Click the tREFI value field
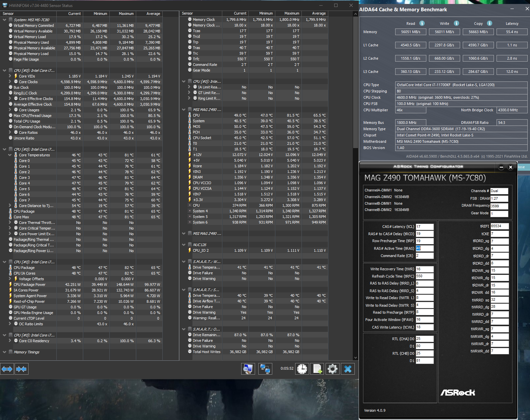530x420 pixels. (499, 226)
